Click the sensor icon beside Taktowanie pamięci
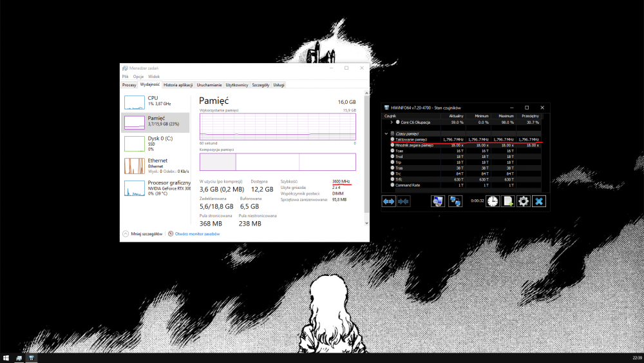 tap(392, 139)
